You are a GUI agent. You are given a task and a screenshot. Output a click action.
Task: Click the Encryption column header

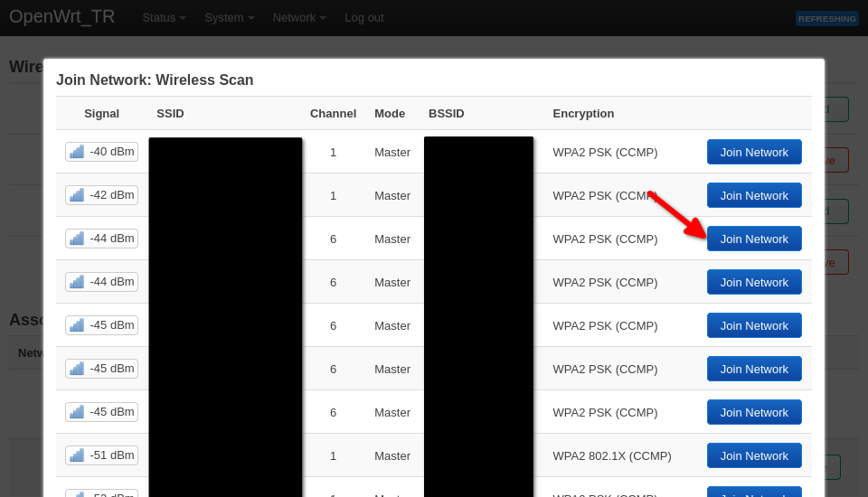pyautogui.click(x=583, y=113)
